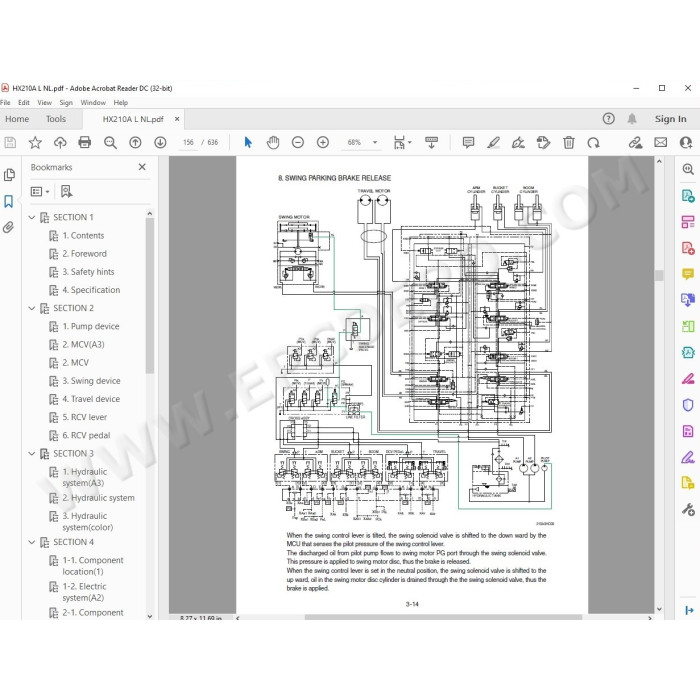The image size is (700, 700).
Task: Collapse the SECTION 2 bookmark
Action: point(32,308)
